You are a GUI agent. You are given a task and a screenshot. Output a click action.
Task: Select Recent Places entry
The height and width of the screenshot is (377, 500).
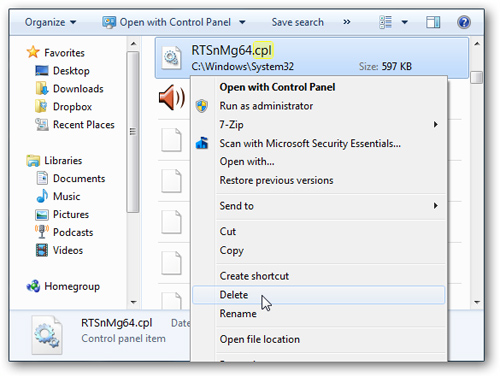(84, 125)
